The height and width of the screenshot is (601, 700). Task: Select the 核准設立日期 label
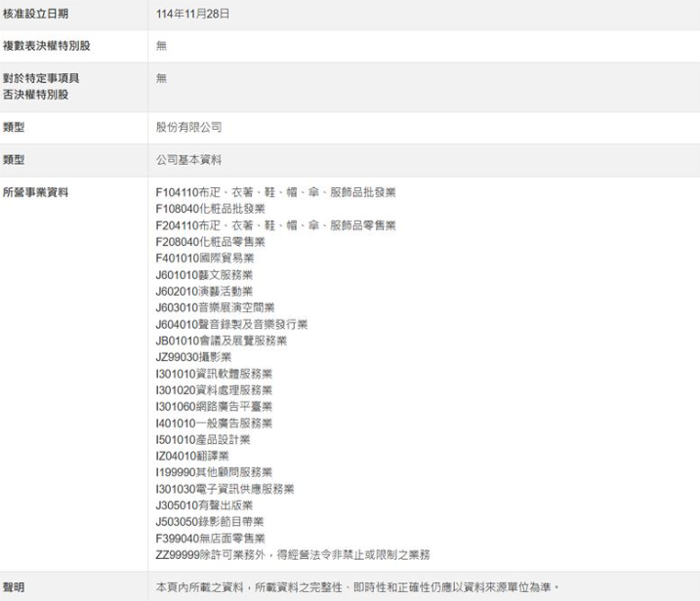(x=36, y=14)
